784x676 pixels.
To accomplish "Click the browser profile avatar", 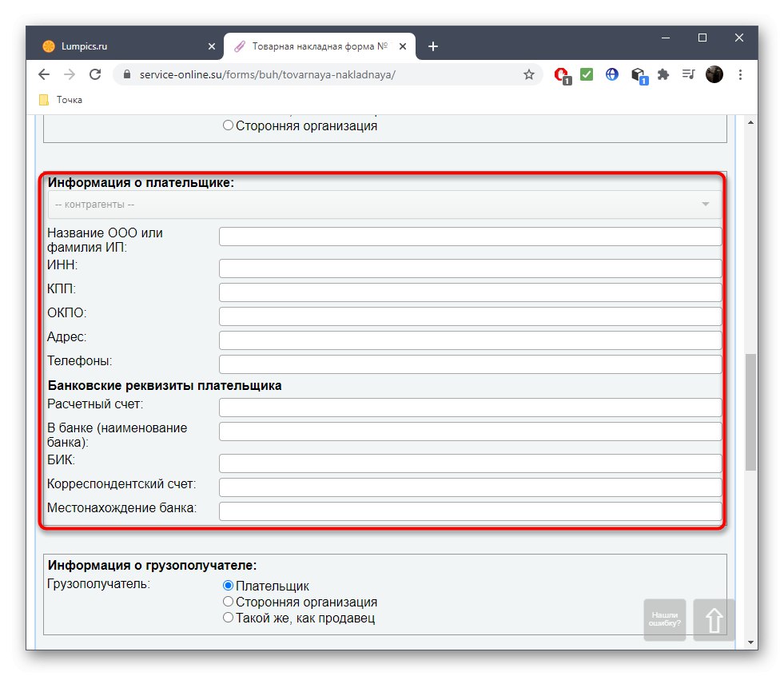I will click(x=714, y=74).
